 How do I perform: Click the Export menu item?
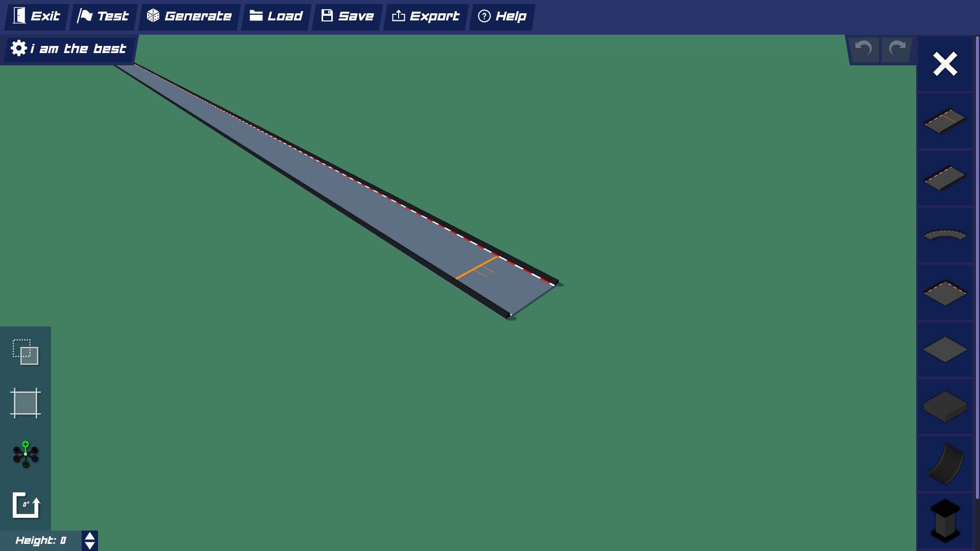(x=426, y=16)
